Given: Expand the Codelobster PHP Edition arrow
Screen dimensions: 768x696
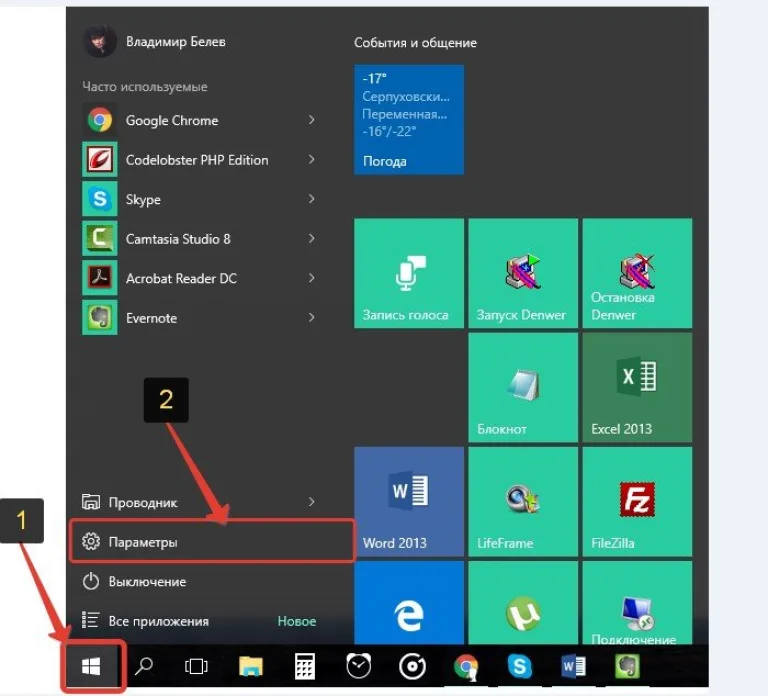Looking at the screenshot, I should coord(312,160).
